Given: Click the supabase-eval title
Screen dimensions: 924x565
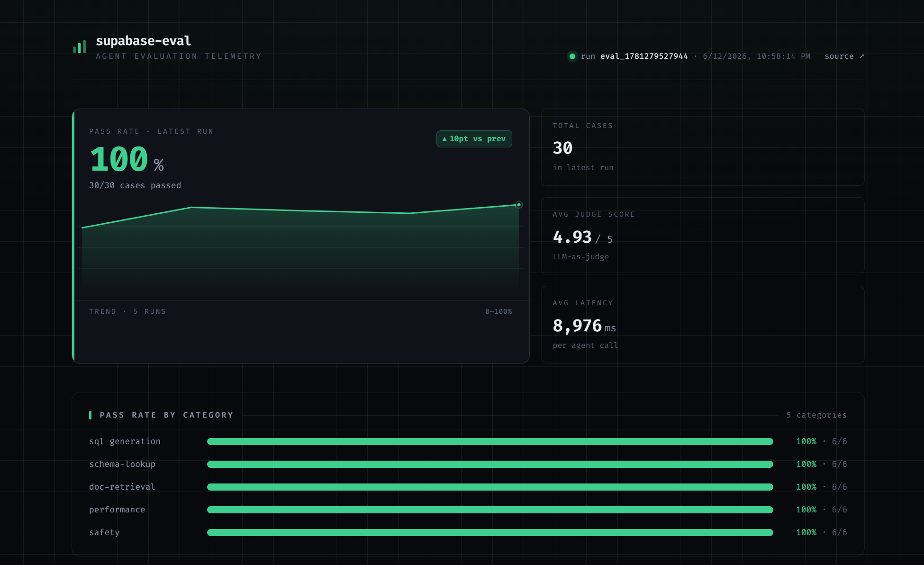Looking at the screenshot, I should pos(143,41).
